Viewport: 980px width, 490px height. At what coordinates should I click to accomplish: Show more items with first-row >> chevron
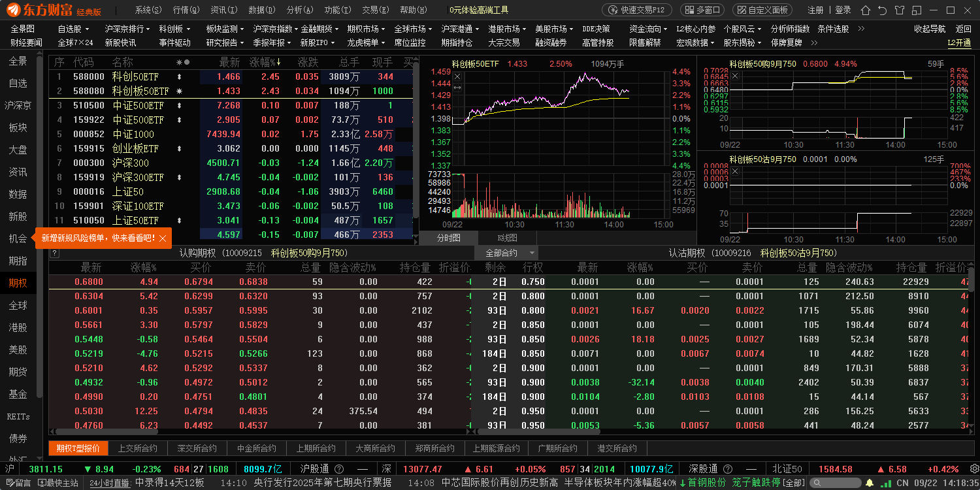pyautogui.click(x=861, y=29)
